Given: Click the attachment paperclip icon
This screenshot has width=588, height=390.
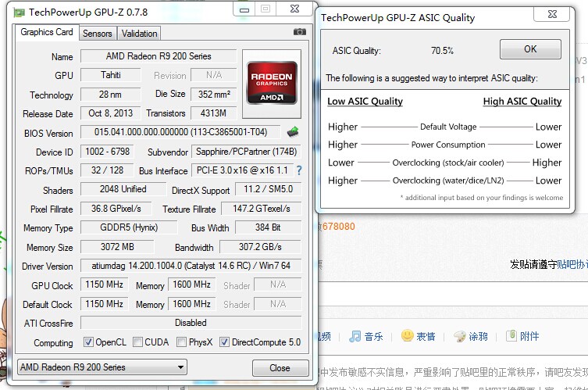Looking at the screenshot, I should [x=511, y=335].
